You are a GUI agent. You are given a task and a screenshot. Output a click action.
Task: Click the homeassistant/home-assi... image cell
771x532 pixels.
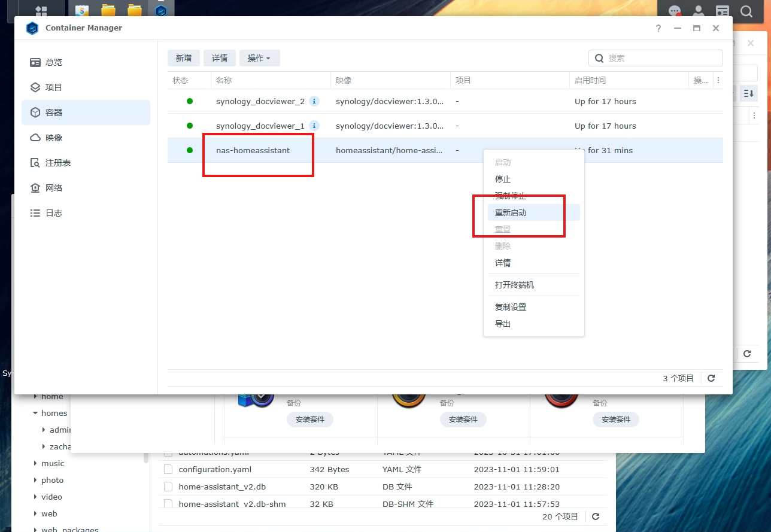pyautogui.click(x=390, y=150)
